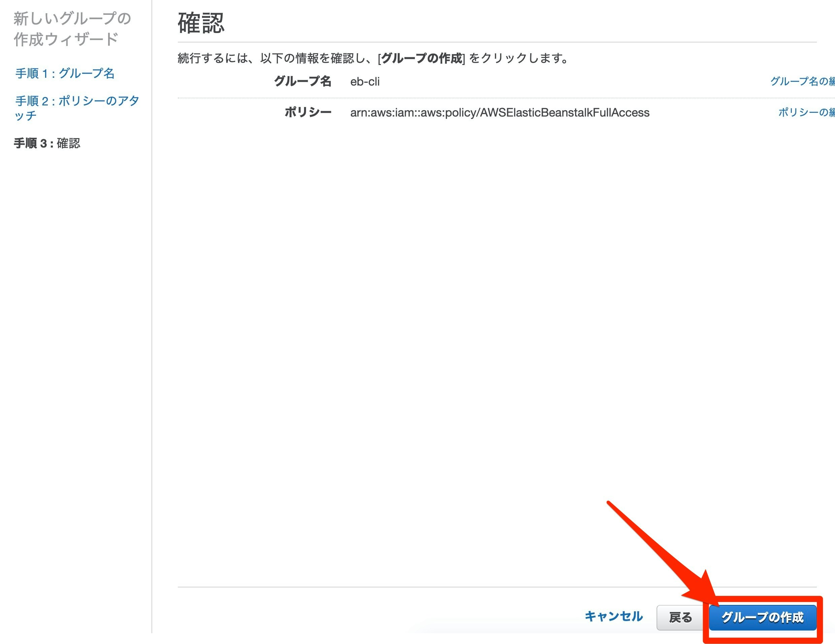
Task: Click the eb-cli group name value
Action: [x=364, y=82]
